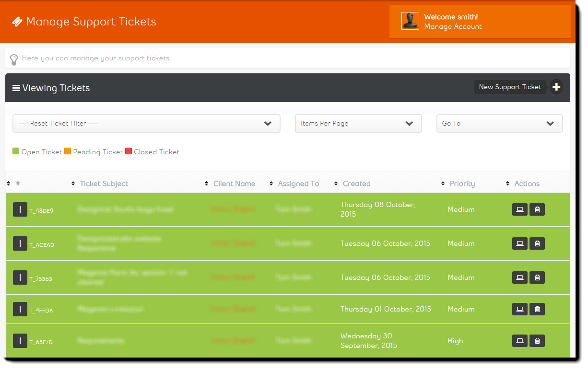Open the Go To dropdown

[x=499, y=123]
